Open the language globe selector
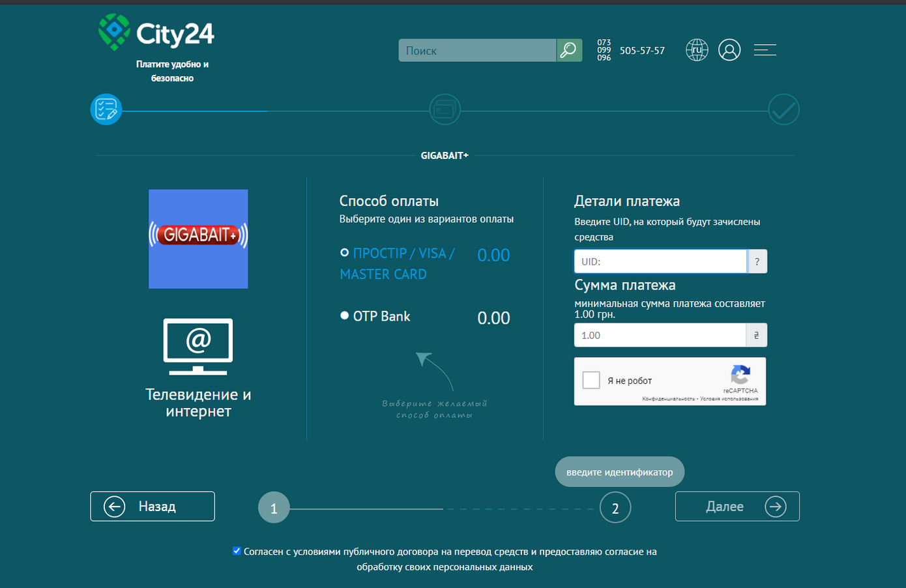The image size is (906, 588). pyautogui.click(x=697, y=50)
